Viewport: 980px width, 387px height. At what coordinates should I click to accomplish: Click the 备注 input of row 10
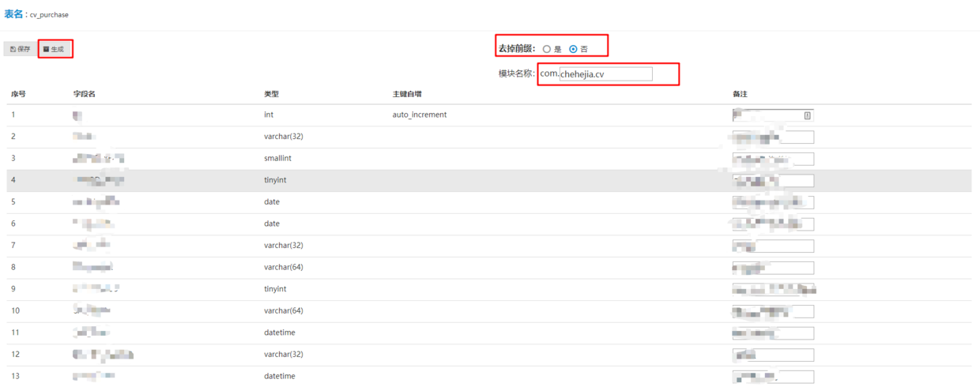pyautogui.click(x=773, y=311)
